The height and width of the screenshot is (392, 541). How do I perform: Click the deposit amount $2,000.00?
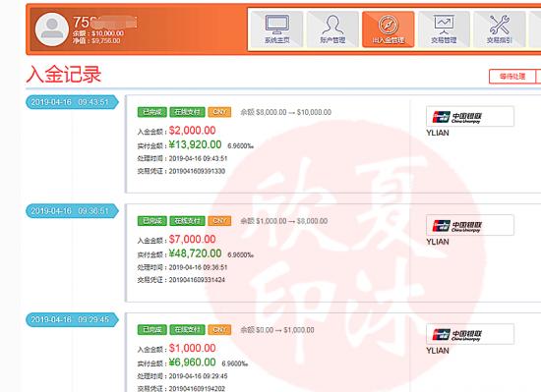tap(192, 131)
